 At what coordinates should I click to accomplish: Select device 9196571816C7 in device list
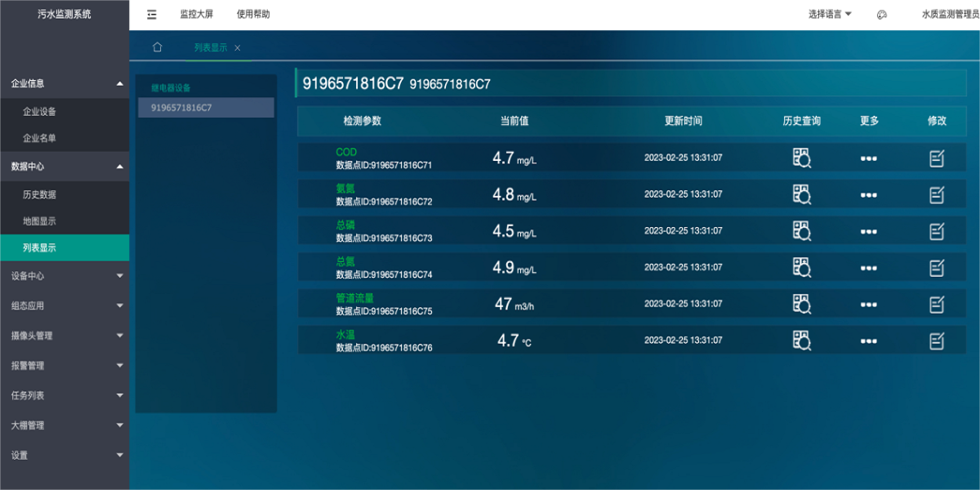(206, 108)
